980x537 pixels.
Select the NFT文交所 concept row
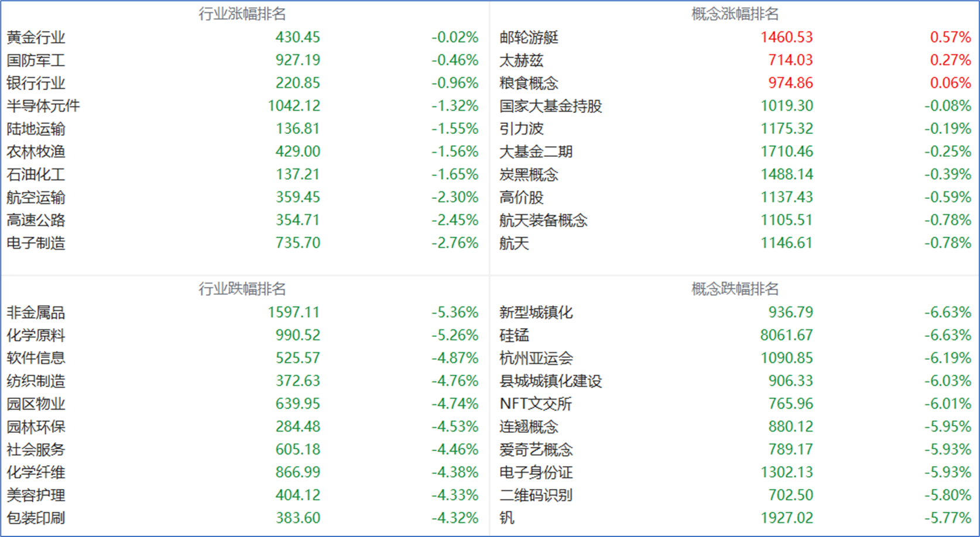point(535,404)
